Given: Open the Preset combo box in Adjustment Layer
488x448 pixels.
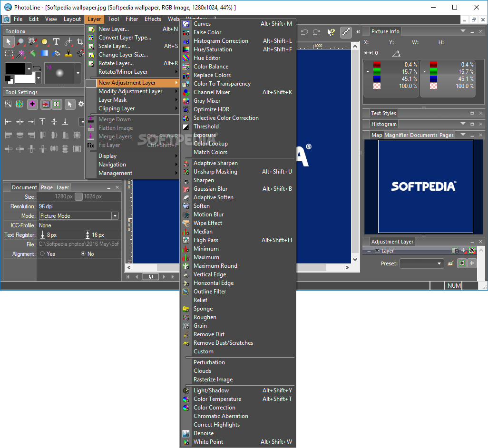Looking at the screenshot, I should click(421, 263).
